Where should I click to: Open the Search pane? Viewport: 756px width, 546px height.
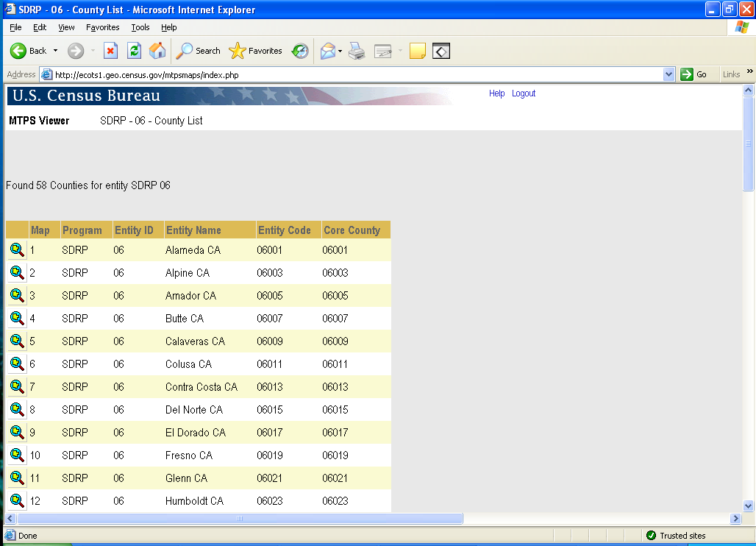click(198, 51)
